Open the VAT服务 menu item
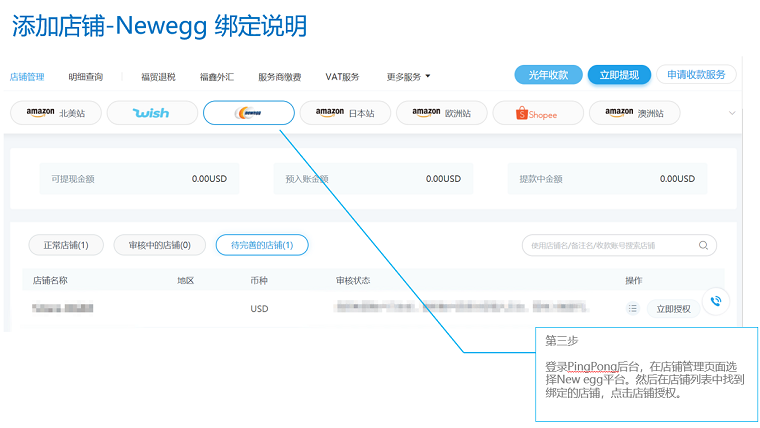The width and height of the screenshot is (760, 428). (342, 77)
